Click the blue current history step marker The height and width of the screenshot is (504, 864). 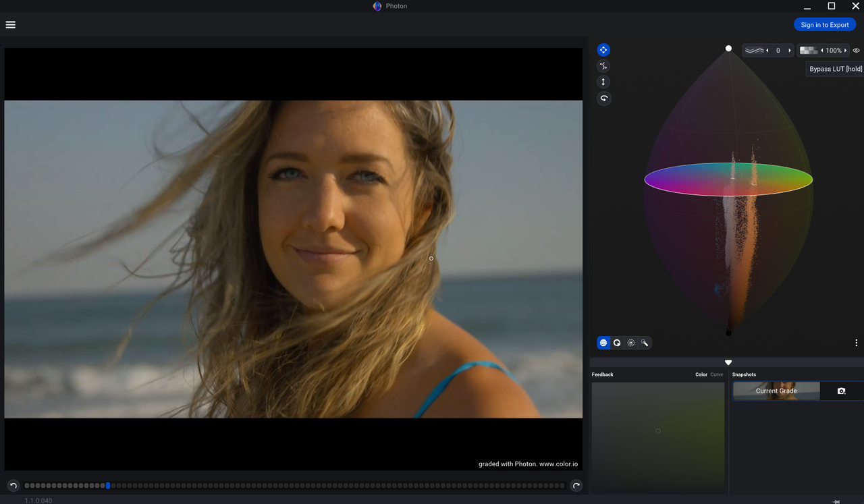(x=108, y=486)
